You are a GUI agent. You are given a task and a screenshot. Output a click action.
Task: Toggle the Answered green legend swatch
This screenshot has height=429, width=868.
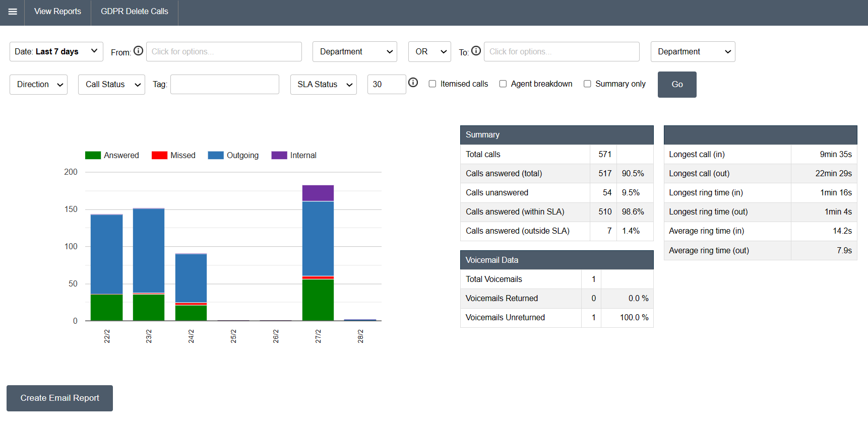[93, 156]
